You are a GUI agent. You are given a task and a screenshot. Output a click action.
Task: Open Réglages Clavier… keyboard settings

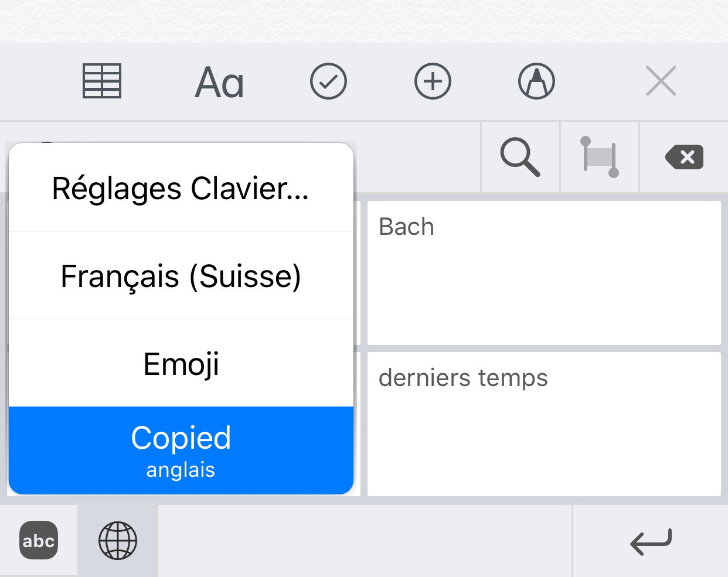click(181, 187)
